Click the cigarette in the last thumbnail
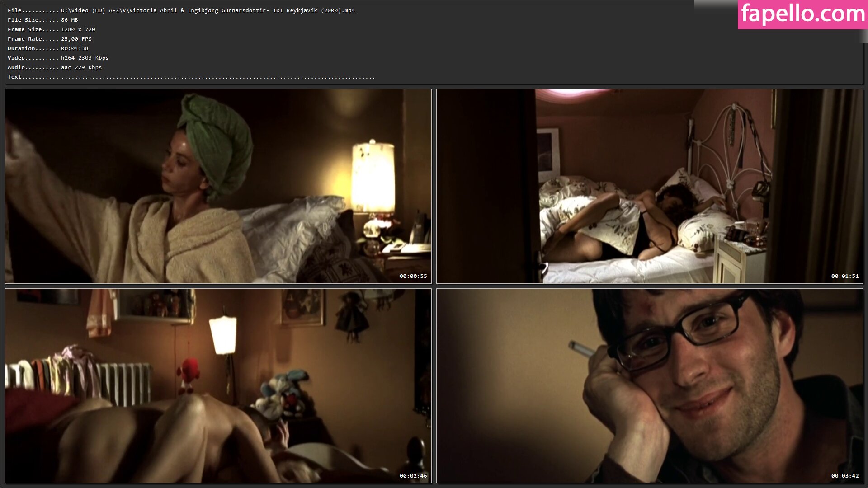868x488 pixels. coord(581,349)
